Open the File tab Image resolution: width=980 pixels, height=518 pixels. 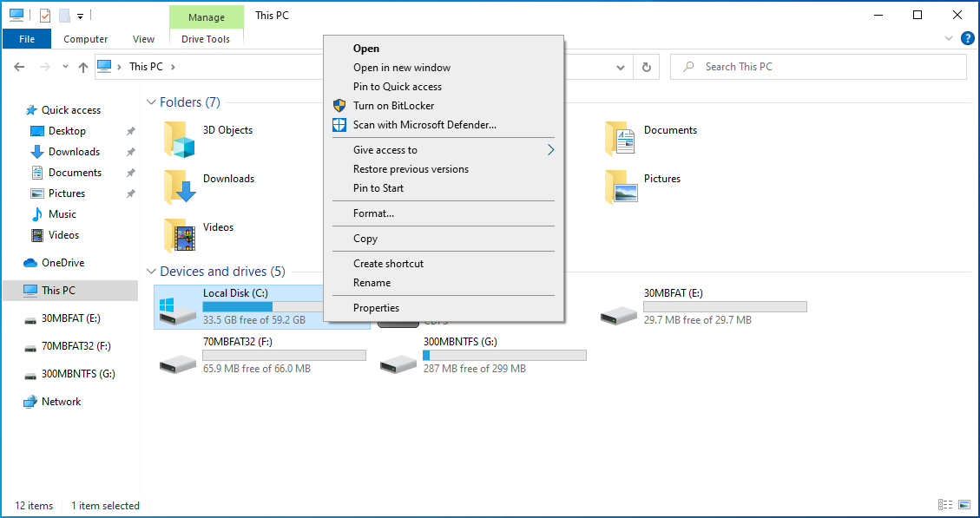27,39
